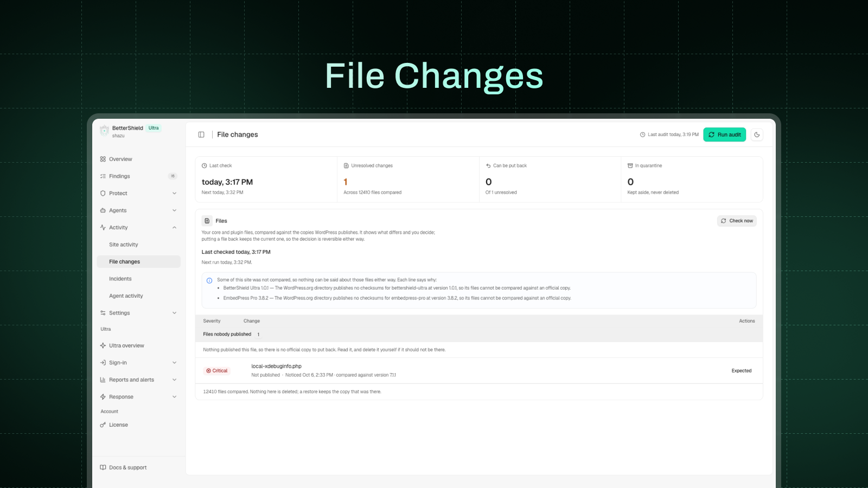Click the Files section document icon
The width and height of the screenshot is (868, 488).
click(x=207, y=221)
